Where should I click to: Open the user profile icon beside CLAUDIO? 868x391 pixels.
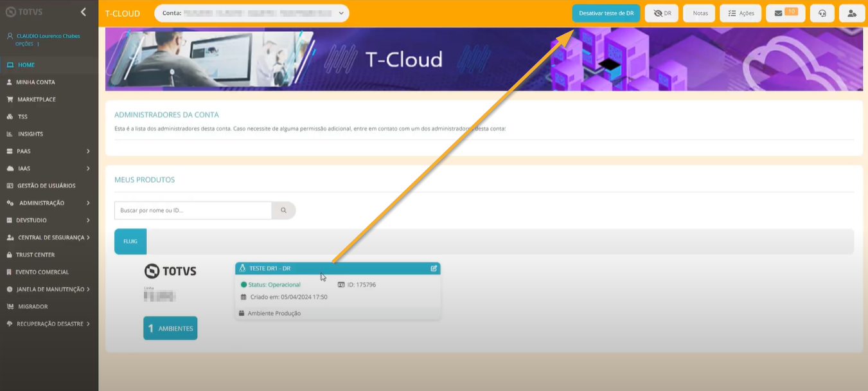point(10,37)
